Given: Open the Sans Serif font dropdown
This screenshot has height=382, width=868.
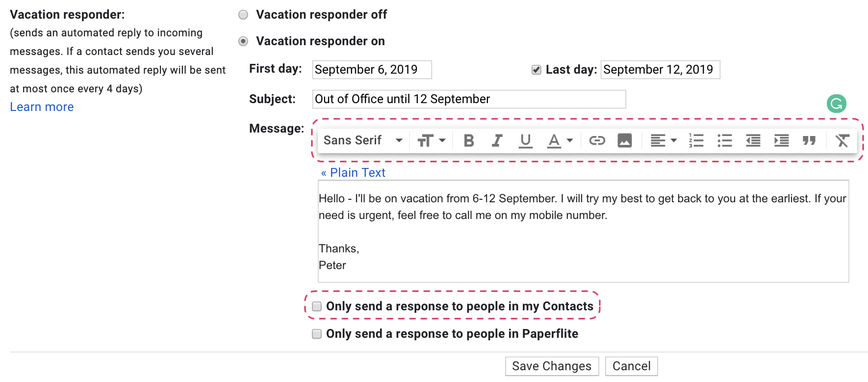Looking at the screenshot, I should click(x=363, y=140).
